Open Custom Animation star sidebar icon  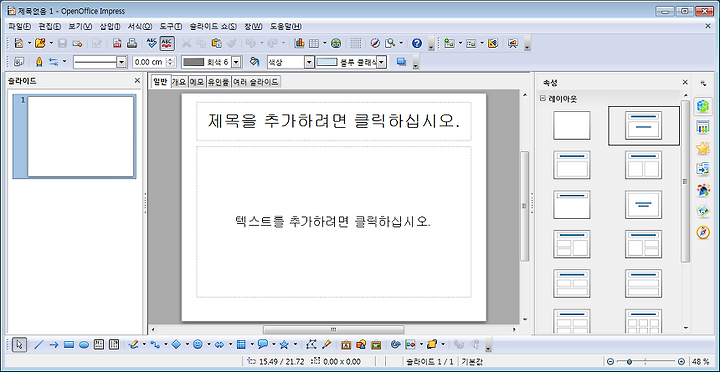703,148
